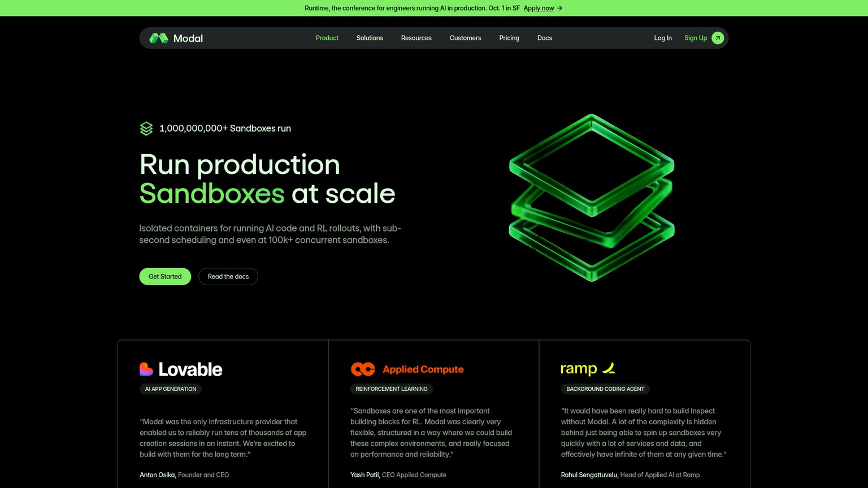Click the Sign Up link
The image size is (868, 488).
tap(696, 38)
